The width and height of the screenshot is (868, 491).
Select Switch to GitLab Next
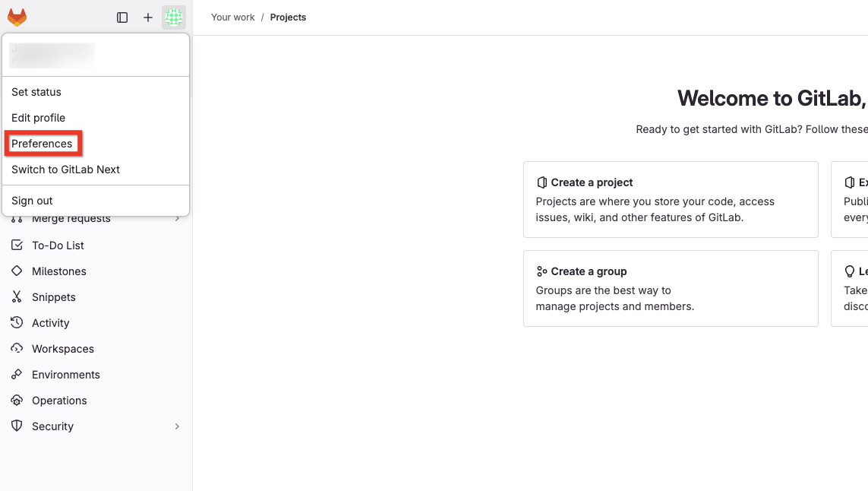66,169
